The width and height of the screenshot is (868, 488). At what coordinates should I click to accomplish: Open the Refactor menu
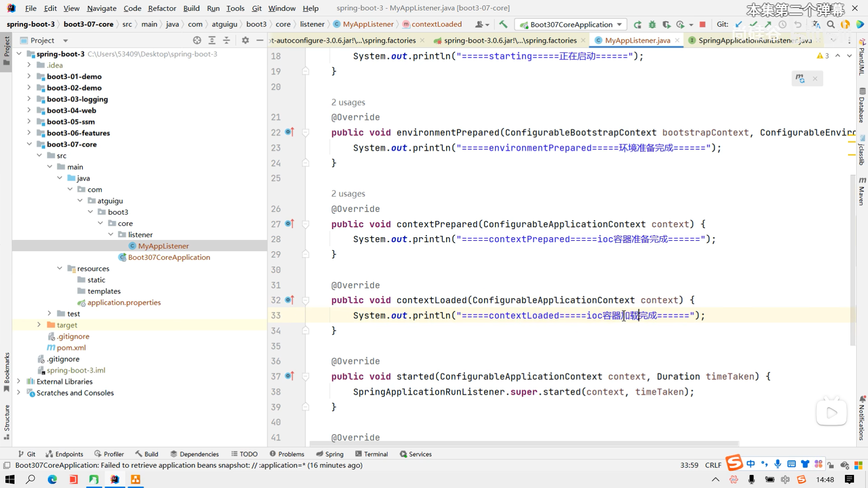click(162, 8)
